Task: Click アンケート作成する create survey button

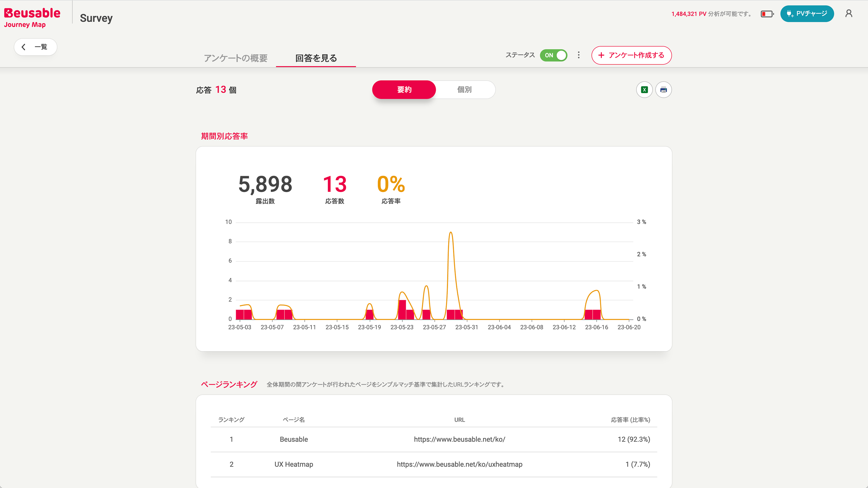Action: [x=631, y=55]
